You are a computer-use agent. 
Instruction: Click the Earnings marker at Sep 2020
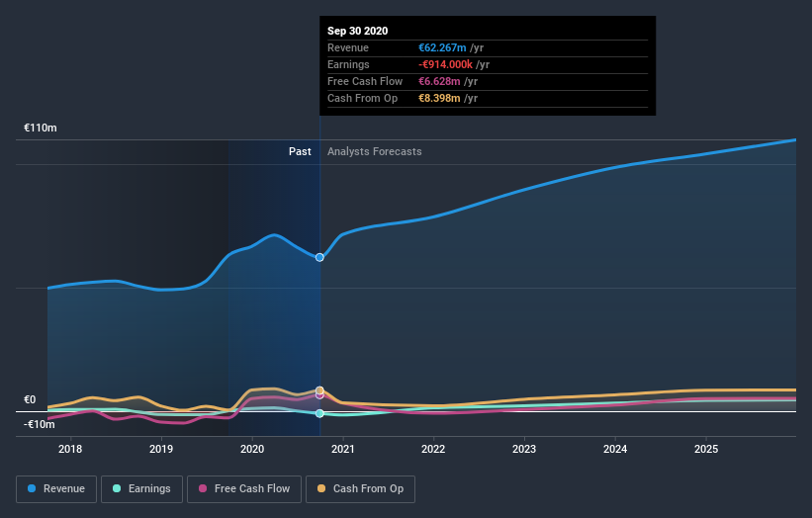319,413
